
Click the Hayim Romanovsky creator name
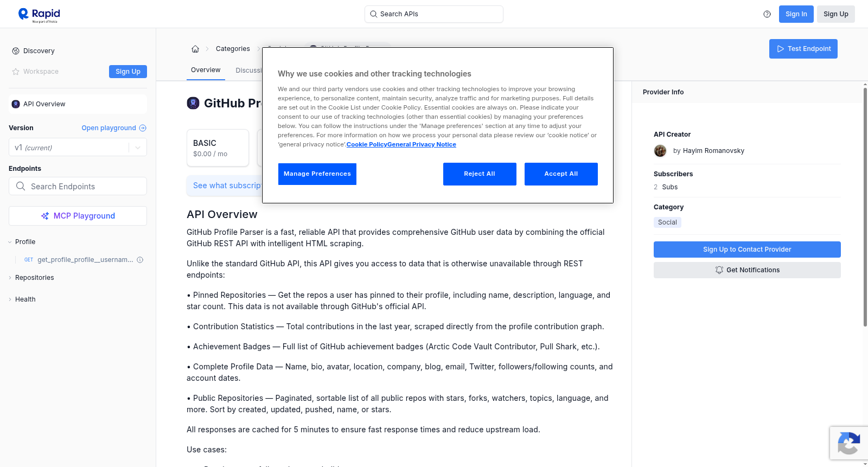713,151
